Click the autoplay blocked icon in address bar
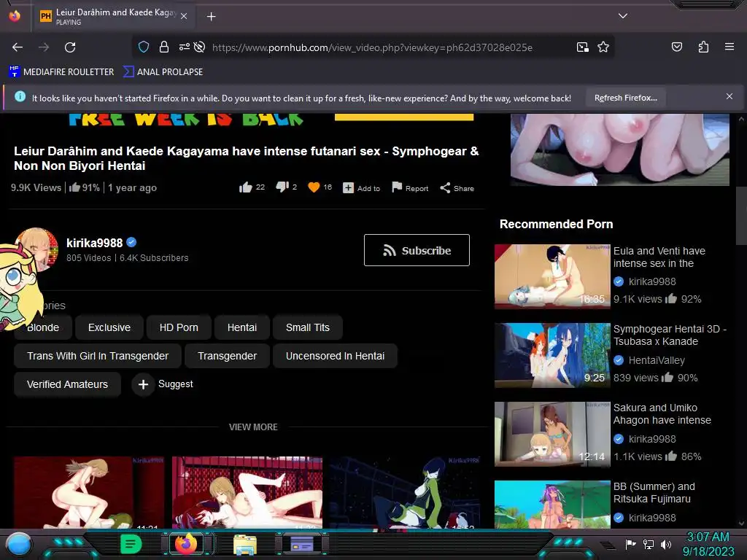 (200, 47)
